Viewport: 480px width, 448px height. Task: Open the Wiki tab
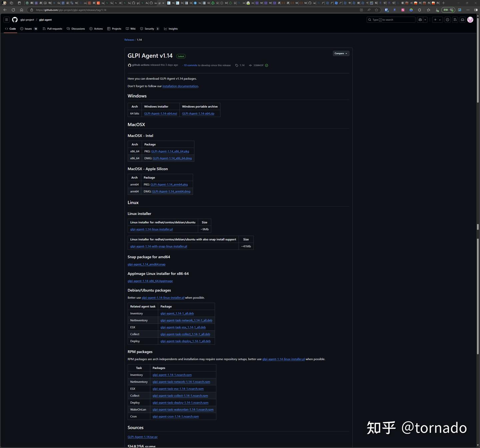131,29
